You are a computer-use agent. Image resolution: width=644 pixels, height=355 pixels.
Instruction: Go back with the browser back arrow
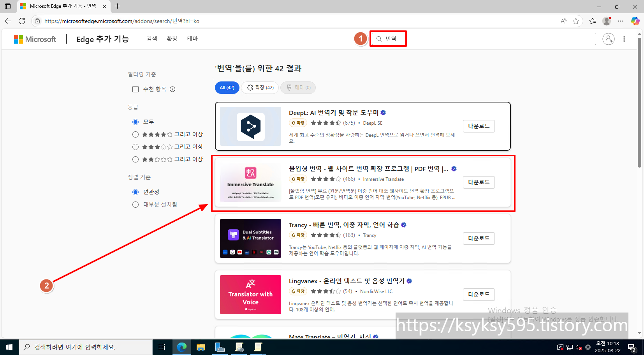pyautogui.click(x=8, y=21)
